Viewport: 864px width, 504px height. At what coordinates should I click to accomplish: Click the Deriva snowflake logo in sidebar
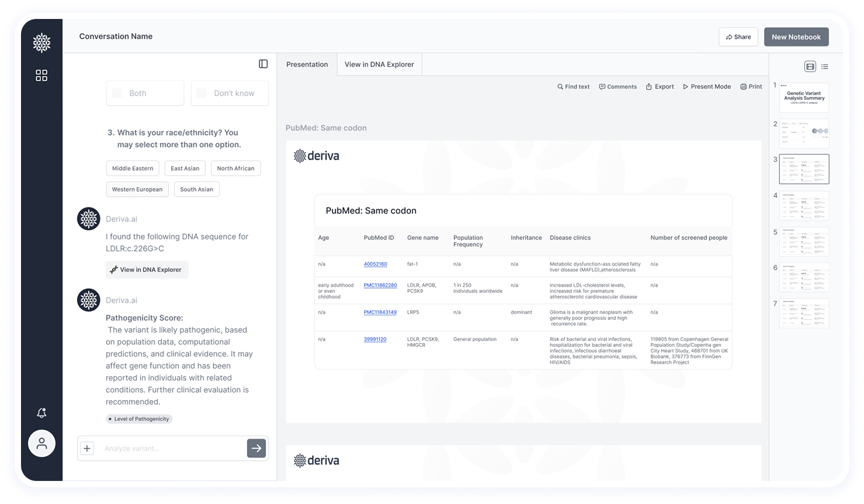pos(42,43)
